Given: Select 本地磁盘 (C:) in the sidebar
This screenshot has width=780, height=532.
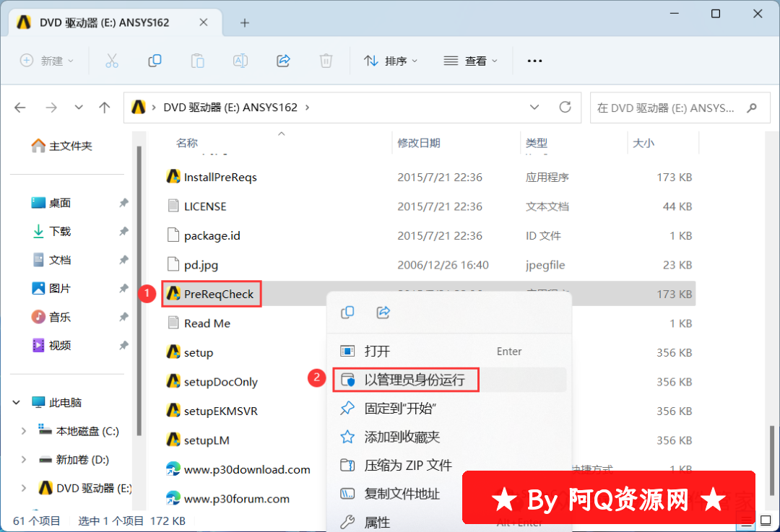Looking at the screenshot, I should click(79, 431).
